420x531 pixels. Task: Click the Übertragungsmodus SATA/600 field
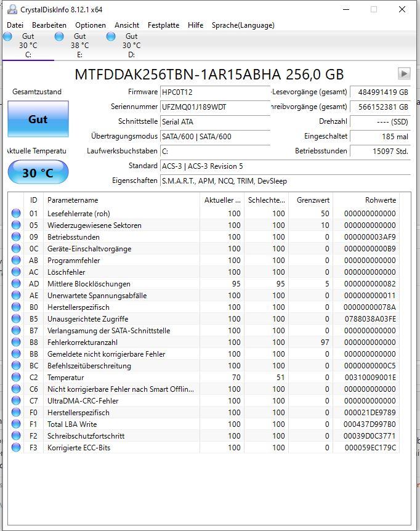(215, 137)
